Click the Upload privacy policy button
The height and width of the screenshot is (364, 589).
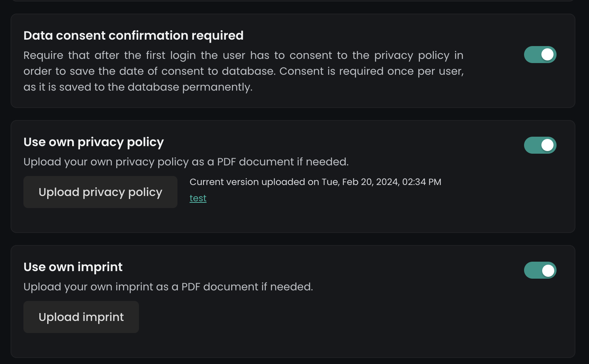pos(100,192)
